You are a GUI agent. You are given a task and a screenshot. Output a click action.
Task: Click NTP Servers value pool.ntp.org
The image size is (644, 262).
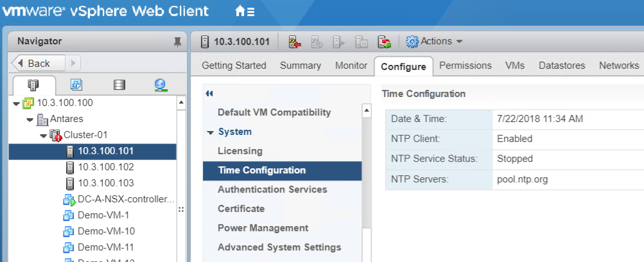[x=522, y=179]
